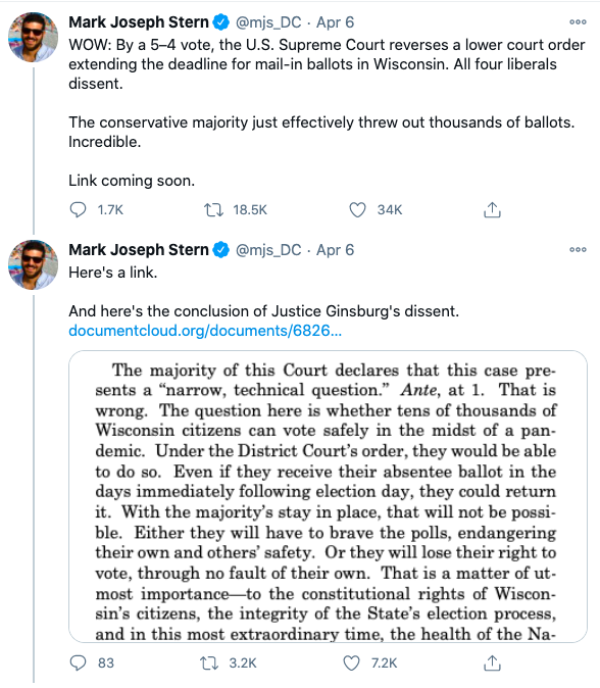Click the Mark Joseph Stern name on first tweet

(138, 22)
